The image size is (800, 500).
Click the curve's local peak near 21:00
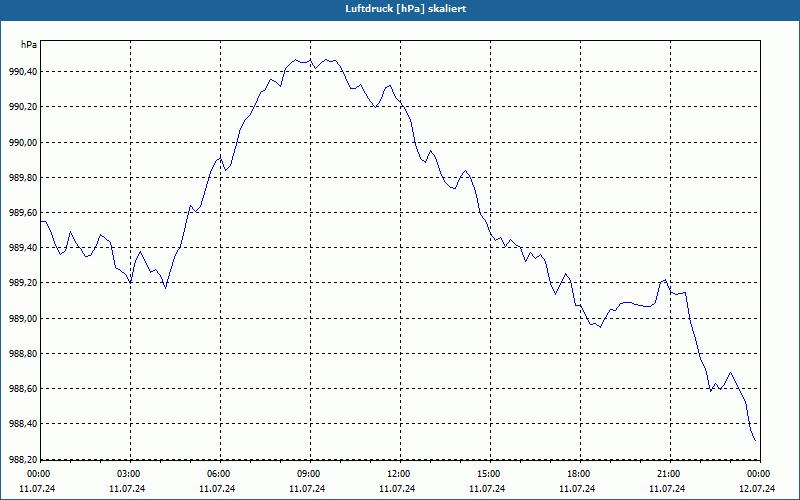665,280
